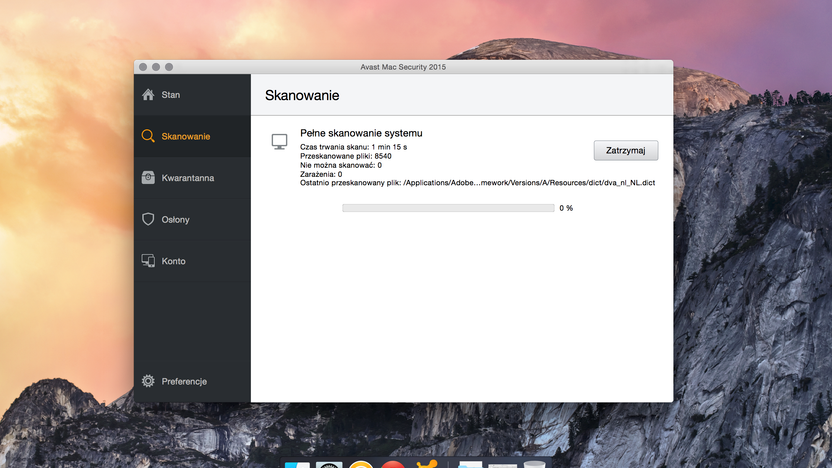This screenshot has height=468, width=832.
Task: Click the Zarażenia: 0 line
Action: tap(321, 174)
